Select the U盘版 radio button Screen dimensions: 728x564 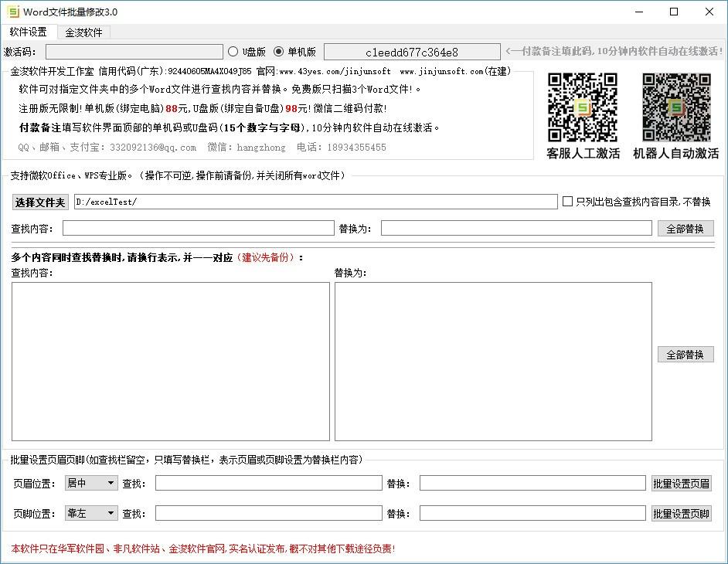[x=233, y=52]
